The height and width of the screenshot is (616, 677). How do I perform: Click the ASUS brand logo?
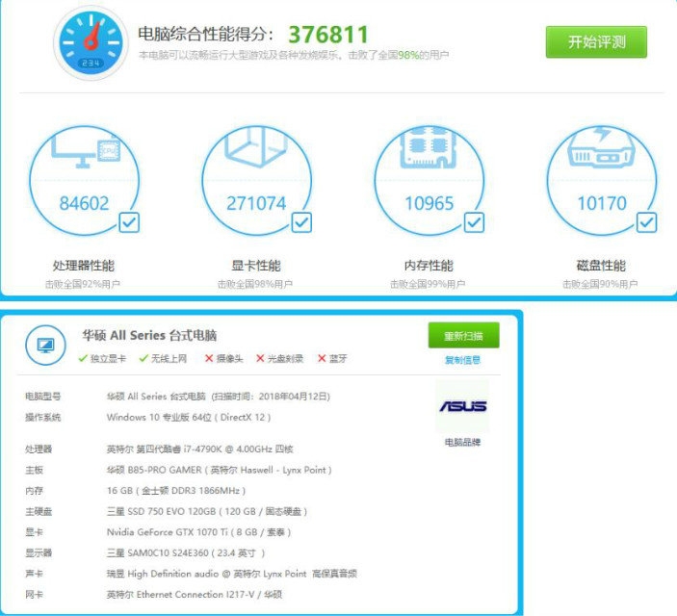(x=463, y=406)
